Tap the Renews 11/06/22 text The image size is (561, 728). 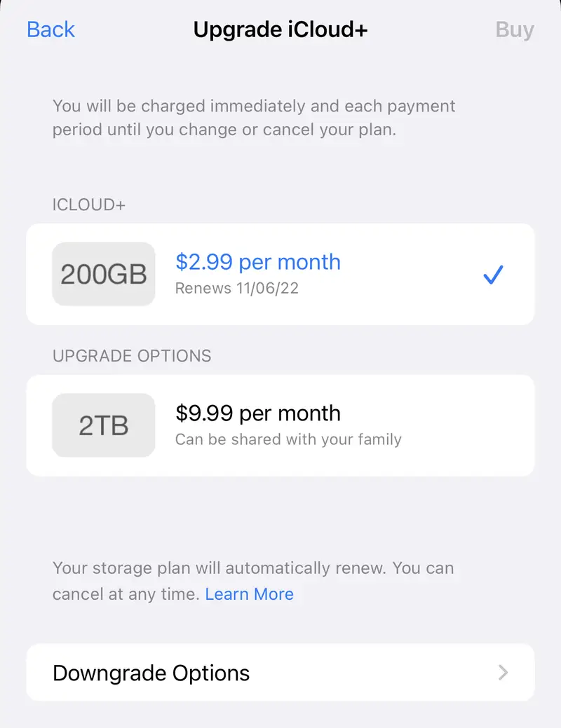(x=237, y=289)
